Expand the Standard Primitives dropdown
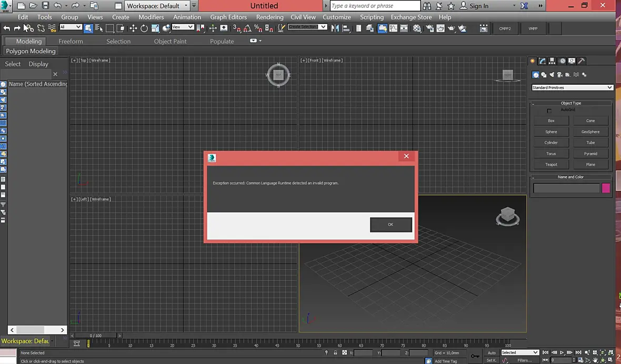Screen dimensions: 621x364 click(x=572, y=87)
